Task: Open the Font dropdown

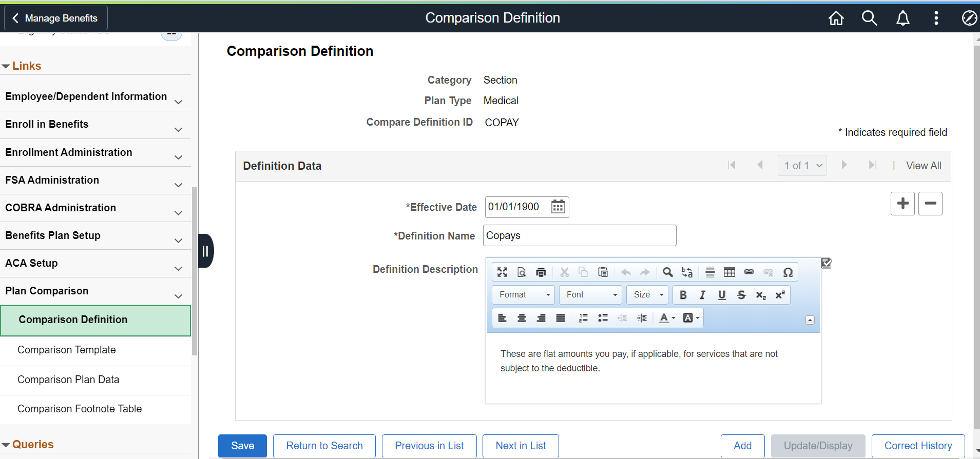Action: 590,295
